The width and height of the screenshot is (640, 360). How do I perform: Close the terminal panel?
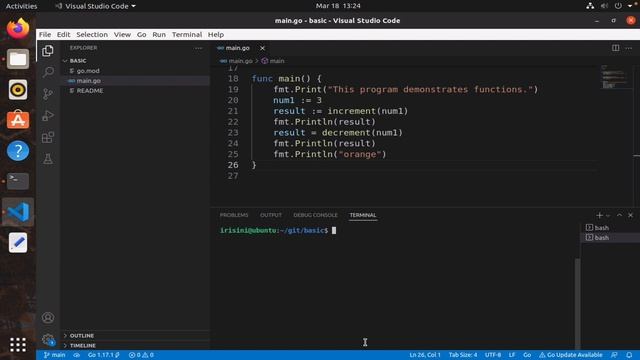coord(631,215)
